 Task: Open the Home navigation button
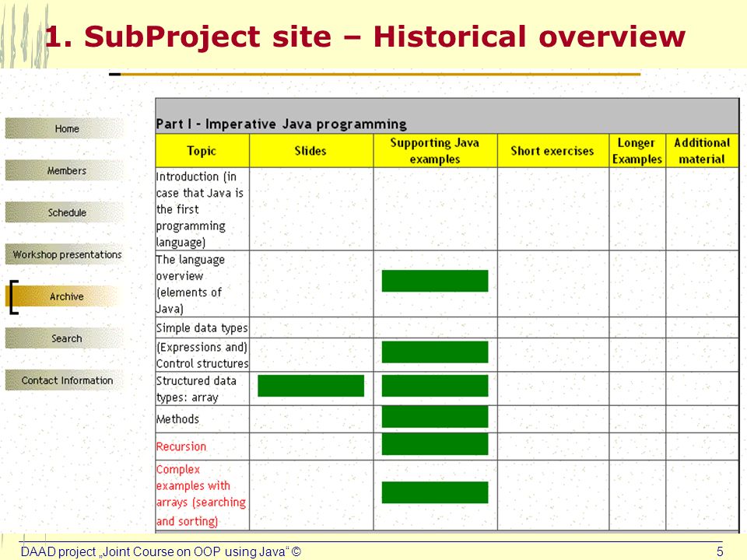(65, 128)
